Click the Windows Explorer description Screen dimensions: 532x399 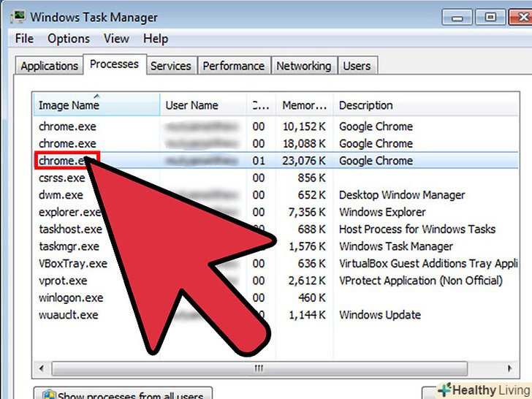[382, 212]
